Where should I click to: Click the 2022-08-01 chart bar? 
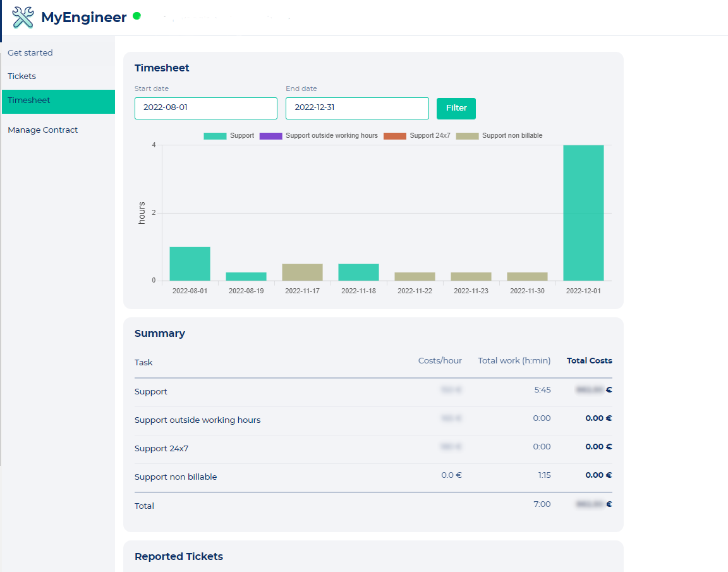pos(190,262)
